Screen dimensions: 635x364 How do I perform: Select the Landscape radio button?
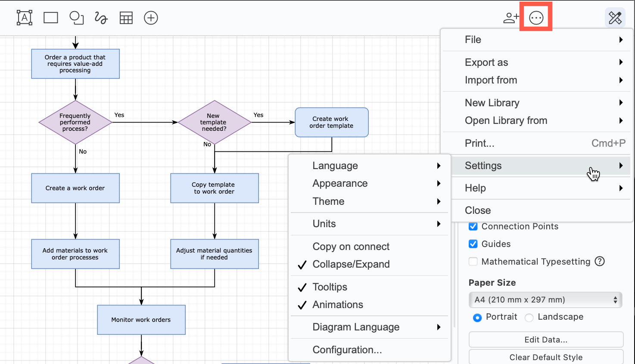click(529, 317)
